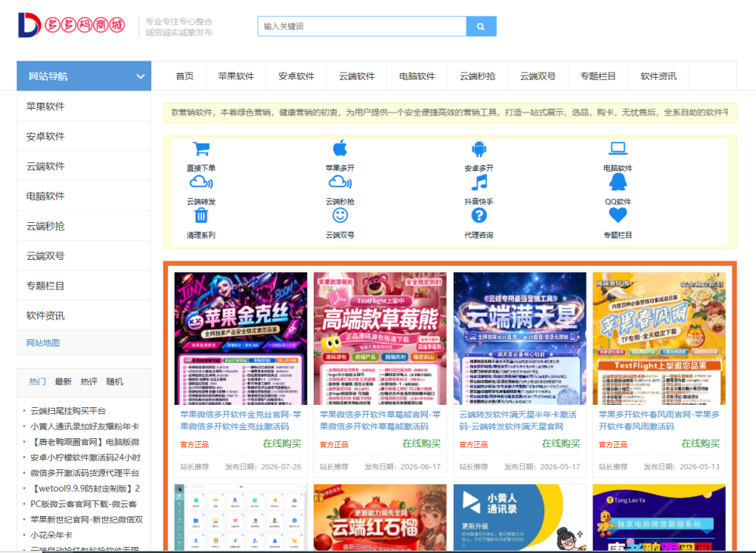Click the blue search magnifier button
756x553 pixels.
click(481, 26)
